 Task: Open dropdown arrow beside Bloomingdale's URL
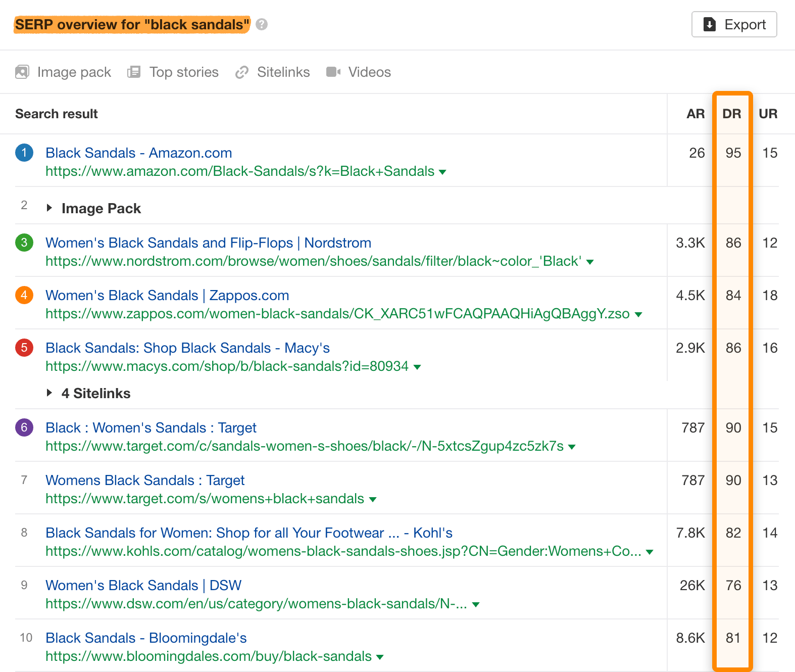point(380,657)
